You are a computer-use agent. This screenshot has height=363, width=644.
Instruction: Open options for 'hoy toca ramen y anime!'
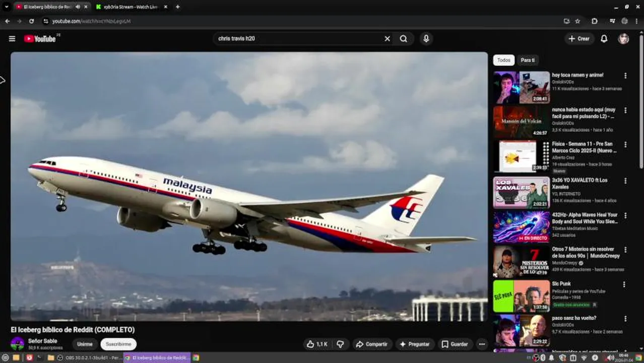pyautogui.click(x=625, y=76)
